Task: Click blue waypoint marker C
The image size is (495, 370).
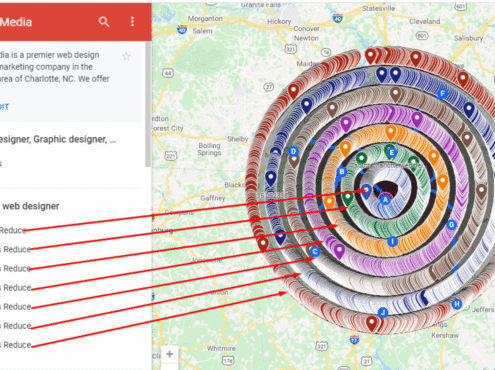Action: tap(315, 252)
